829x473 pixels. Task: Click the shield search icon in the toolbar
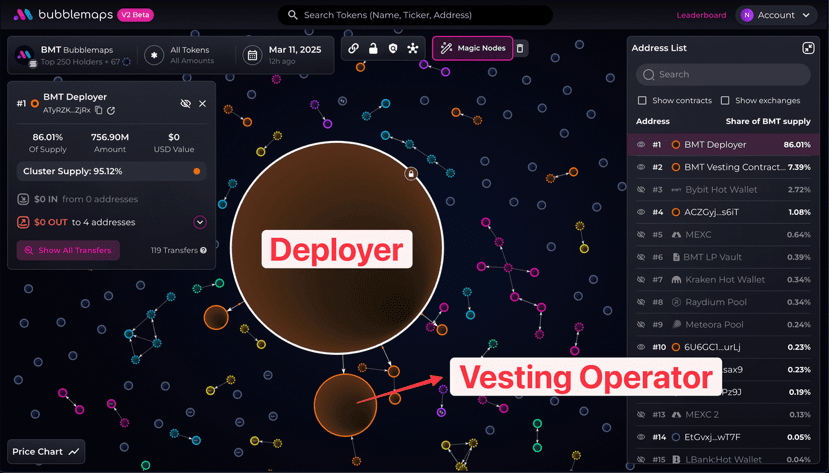[x=393, y=48]
